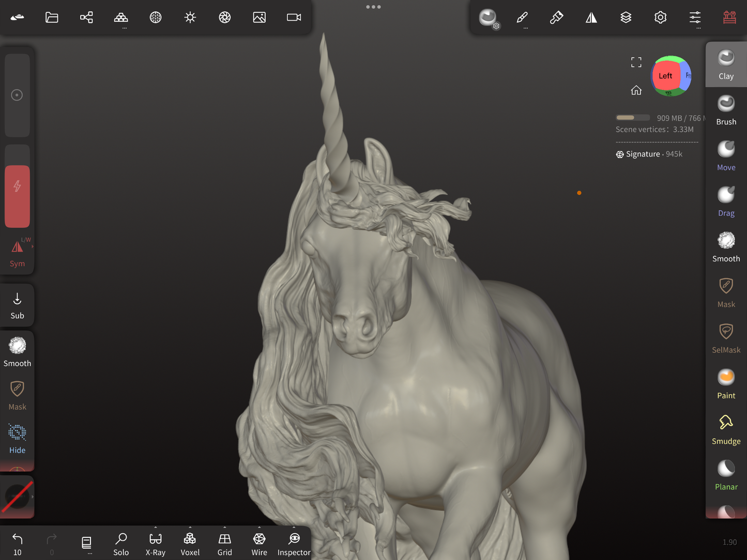The image size is (747, 560).
Task: Expand Voxel remesh options
Action: 190,528
